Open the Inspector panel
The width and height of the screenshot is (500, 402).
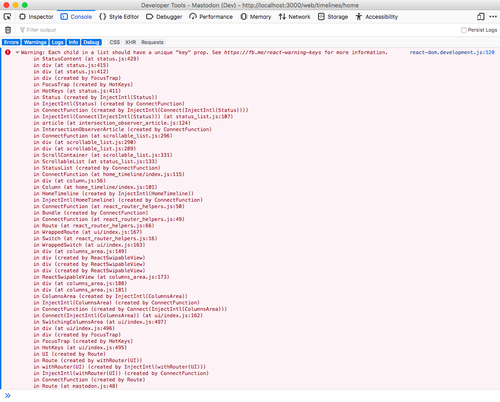(36, 17)
